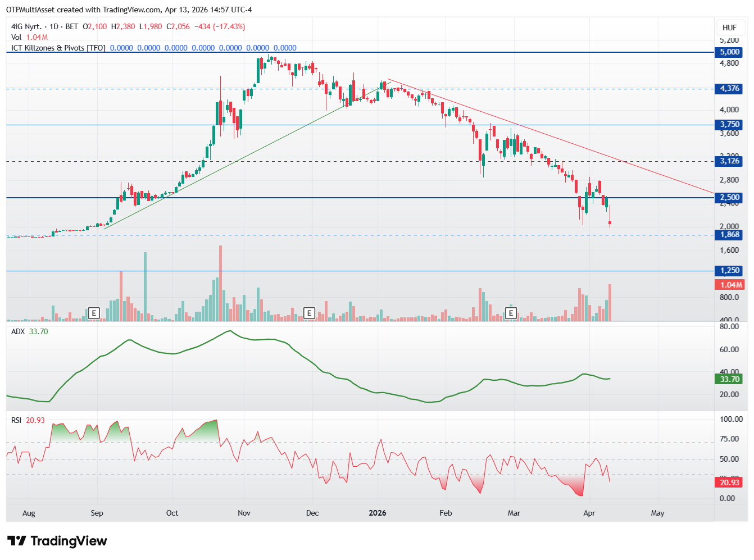This screenshot has height=560, width=754.
Task: Select the 5,000 price level tag
Action: 729,52
